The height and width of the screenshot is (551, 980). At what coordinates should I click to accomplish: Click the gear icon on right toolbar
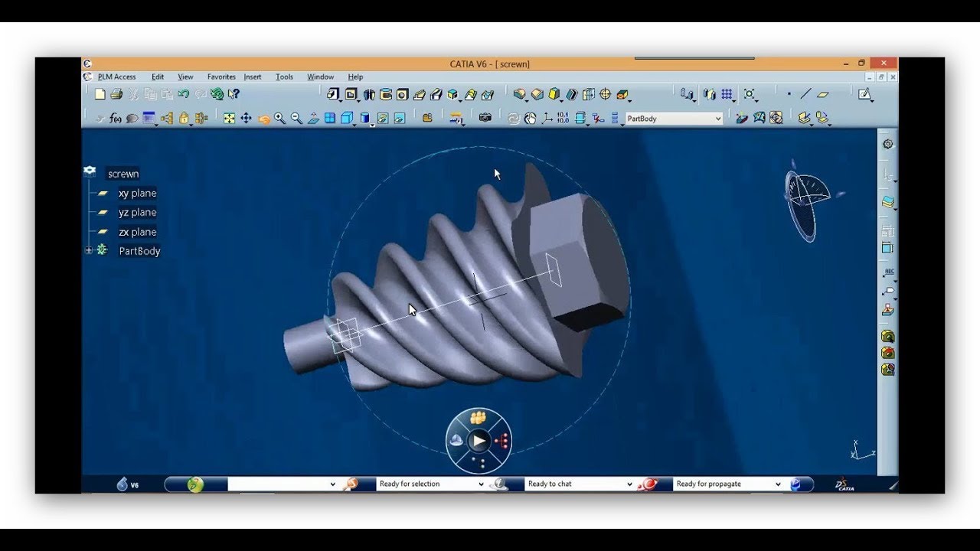click(x=888, y=144)
